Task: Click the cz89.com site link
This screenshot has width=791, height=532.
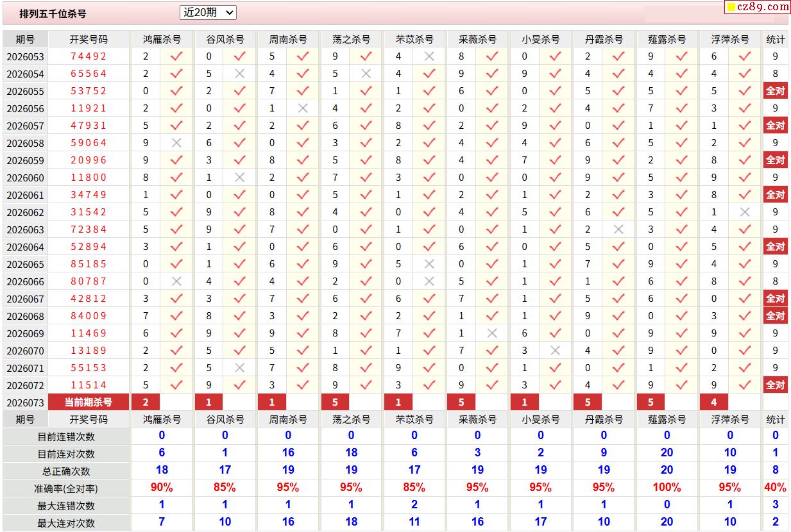Action: (757, 7)
